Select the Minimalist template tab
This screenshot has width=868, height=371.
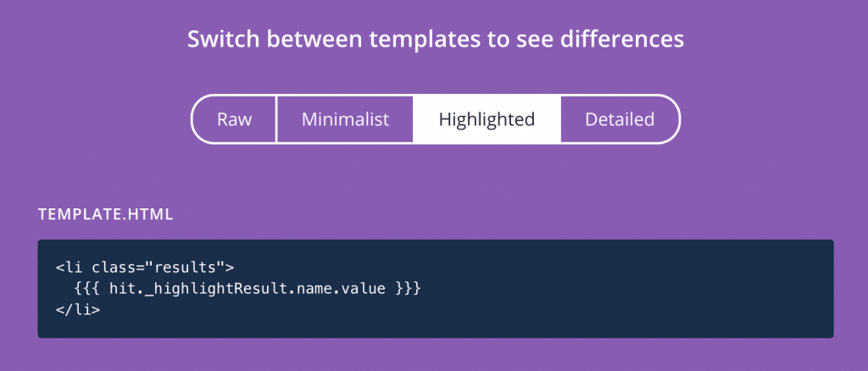coord(345,119)
